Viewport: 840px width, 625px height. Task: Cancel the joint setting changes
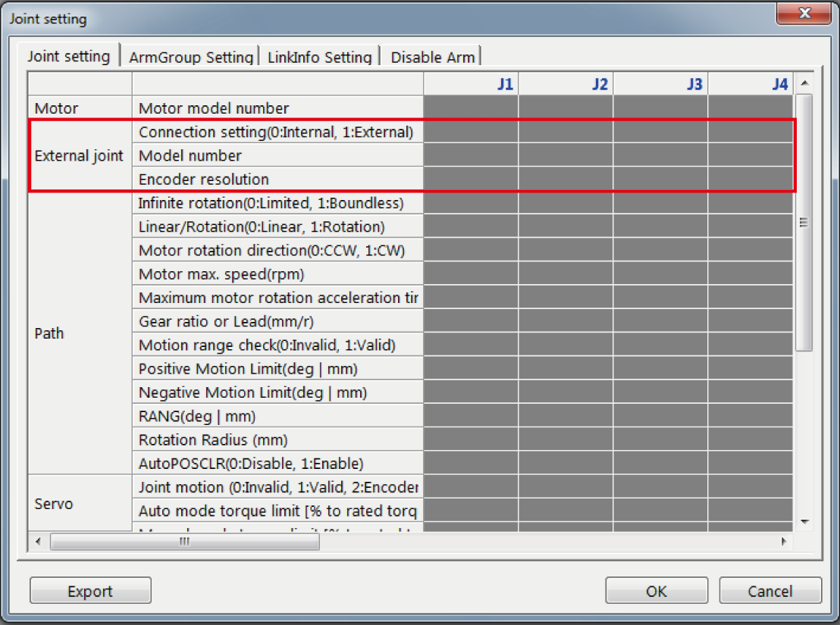(769, 591)
